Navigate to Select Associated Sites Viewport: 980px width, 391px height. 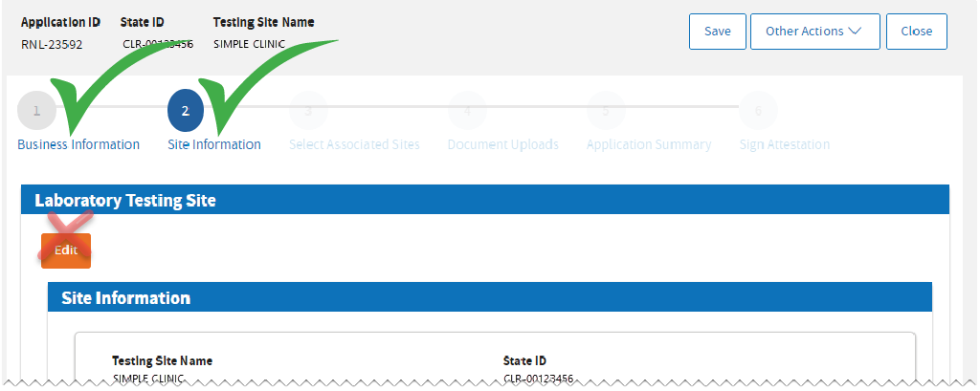[354, 144]
